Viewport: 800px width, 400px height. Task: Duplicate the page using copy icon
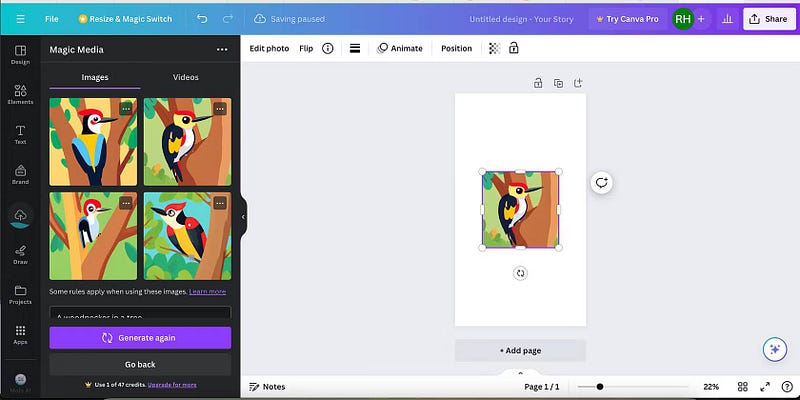(x=559, y=83)
